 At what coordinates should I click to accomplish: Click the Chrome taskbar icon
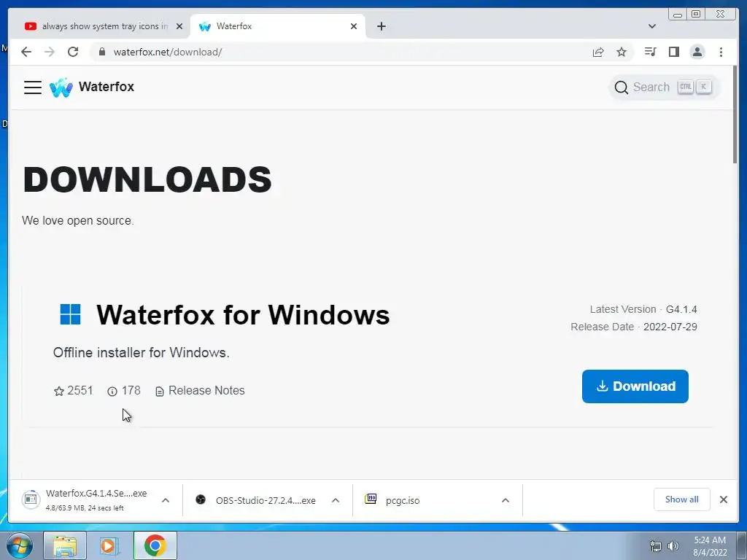(155, 545)
